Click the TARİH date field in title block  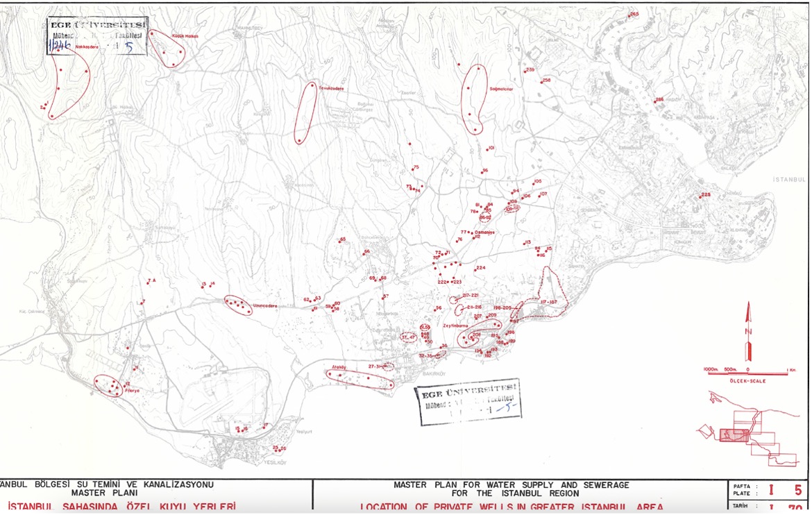[x=766, y=507]
